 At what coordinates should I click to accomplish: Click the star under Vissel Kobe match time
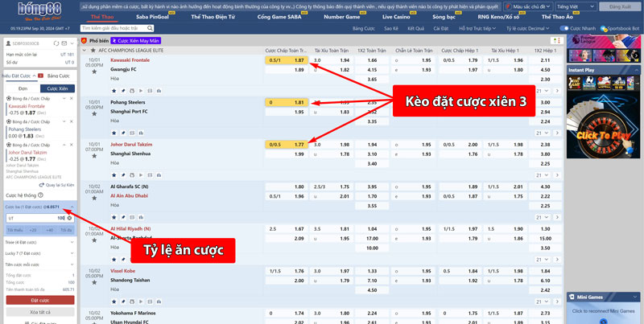[94, 282]
